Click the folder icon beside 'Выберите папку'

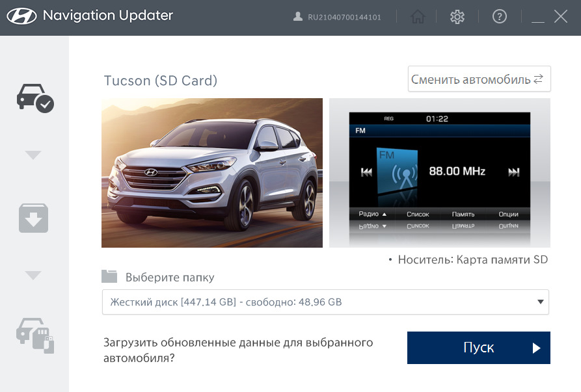tap(109, 276)
